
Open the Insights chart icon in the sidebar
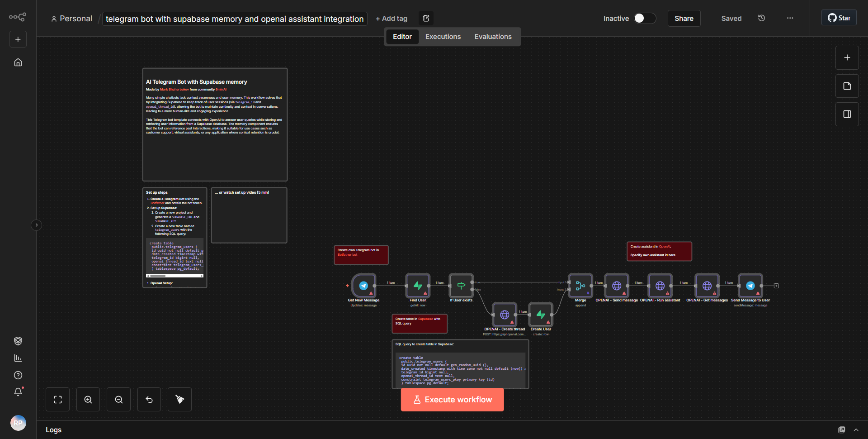pos(18,358)
